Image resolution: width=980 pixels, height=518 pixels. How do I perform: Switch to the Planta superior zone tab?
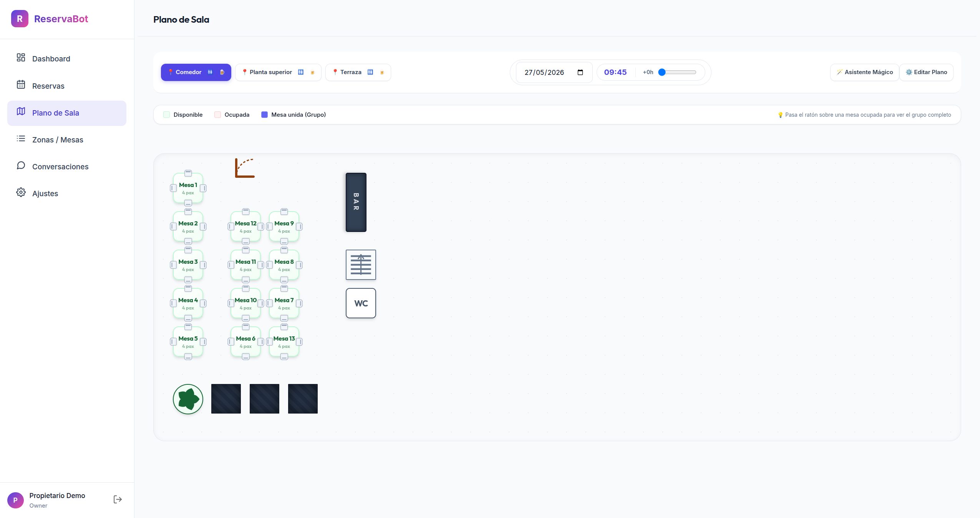[x=278, y=72]
